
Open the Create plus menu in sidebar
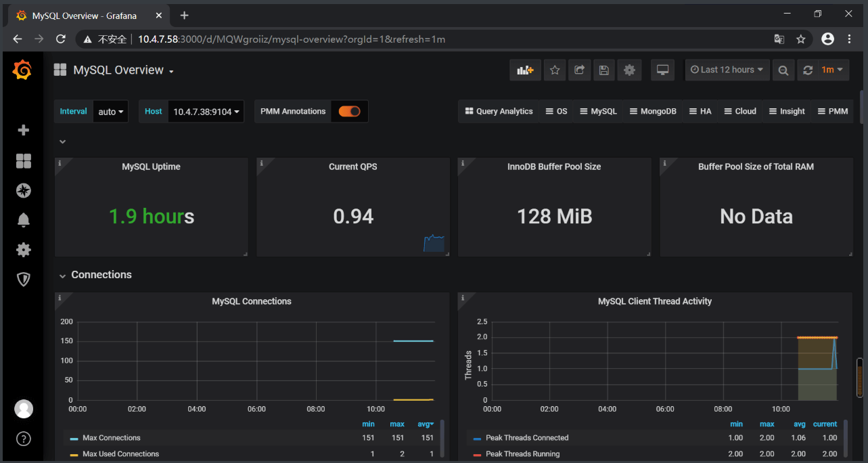click(24, 130)
